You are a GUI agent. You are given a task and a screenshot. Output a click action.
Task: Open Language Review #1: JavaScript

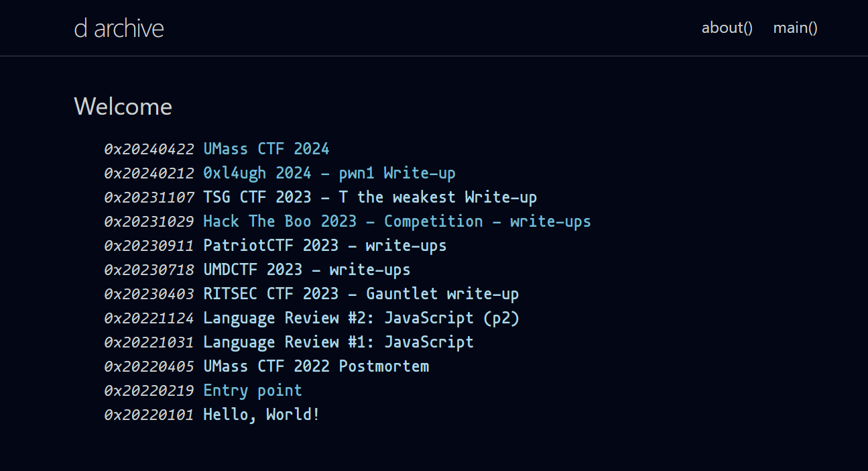(338, 342)
